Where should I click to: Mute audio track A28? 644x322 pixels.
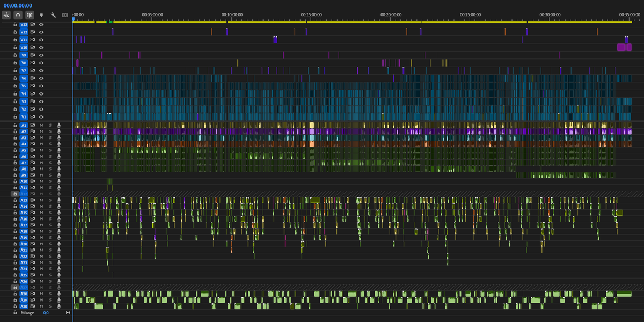(x=41, y=294)
